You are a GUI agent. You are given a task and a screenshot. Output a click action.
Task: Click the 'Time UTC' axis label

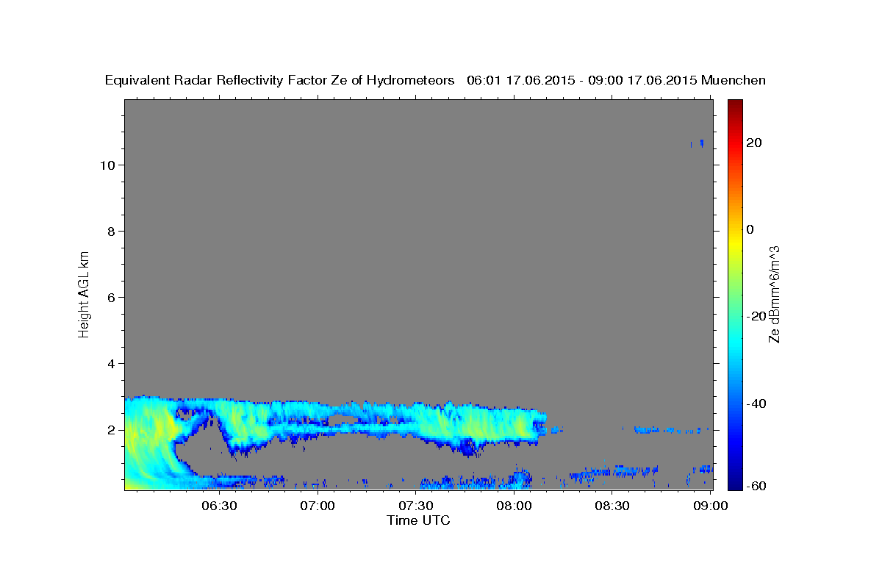point(418,520)
